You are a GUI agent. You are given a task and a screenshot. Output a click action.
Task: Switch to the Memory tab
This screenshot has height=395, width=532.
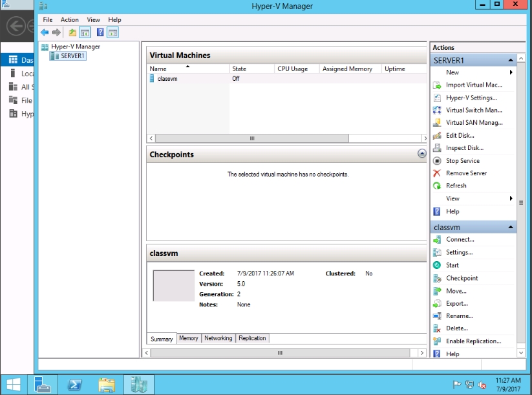tap(188, 338)
